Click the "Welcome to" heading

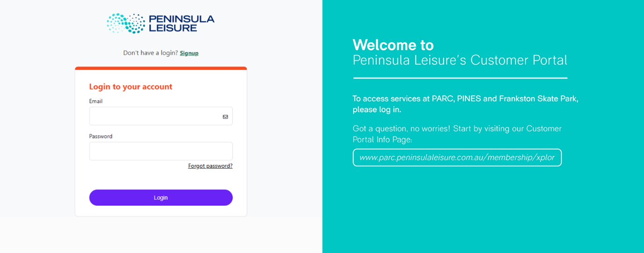click(x=393, y=45)
